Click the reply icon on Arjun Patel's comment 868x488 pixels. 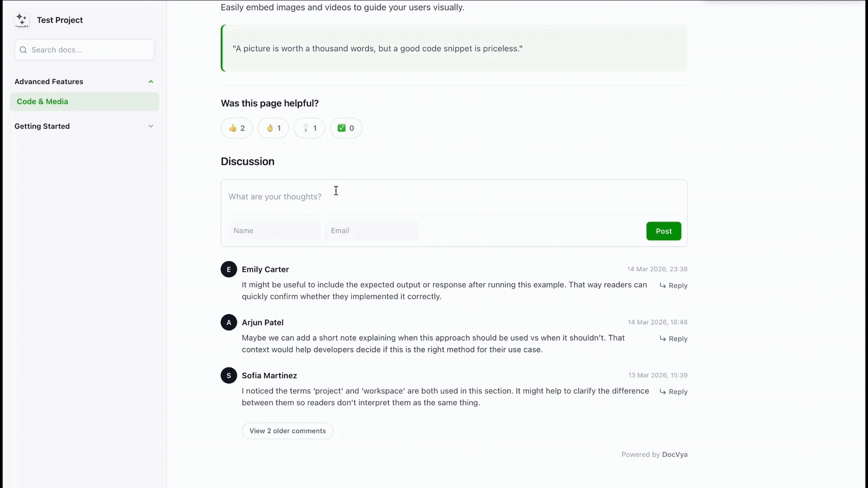[663, 339]
